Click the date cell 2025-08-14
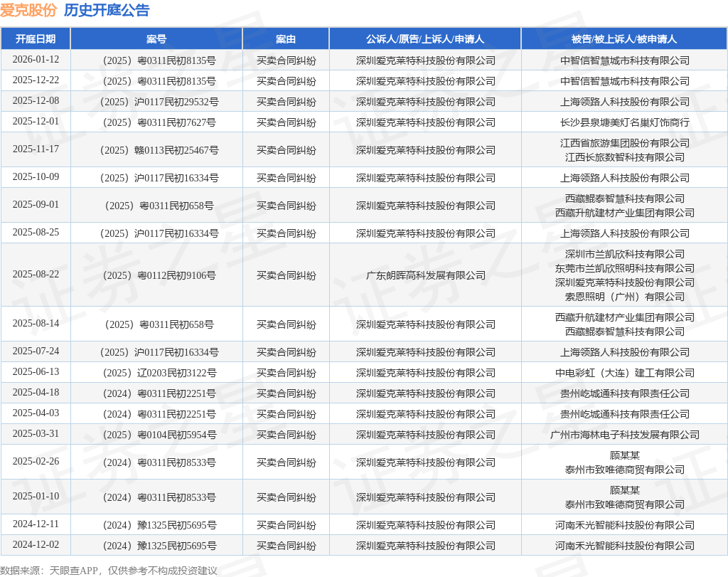Screen dimensions: 728x577 click(x=36, y=323)
